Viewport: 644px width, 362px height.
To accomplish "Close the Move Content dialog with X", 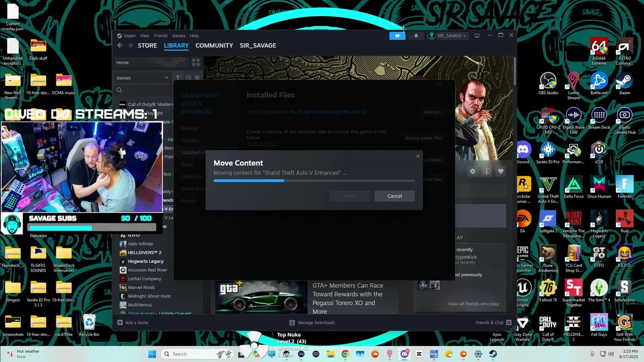I will point(418,156).
